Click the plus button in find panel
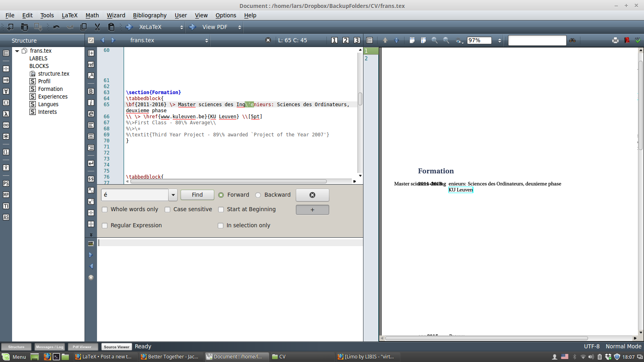Image resolution: width=644 pixels, height=362 pixels. pyautogui.click(x=312, y=210)
